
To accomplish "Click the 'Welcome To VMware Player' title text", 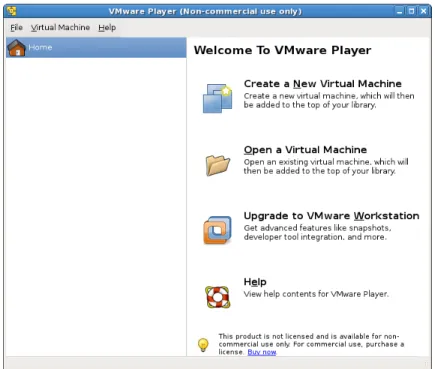I will pyautogui.click(x=282, y=50).
